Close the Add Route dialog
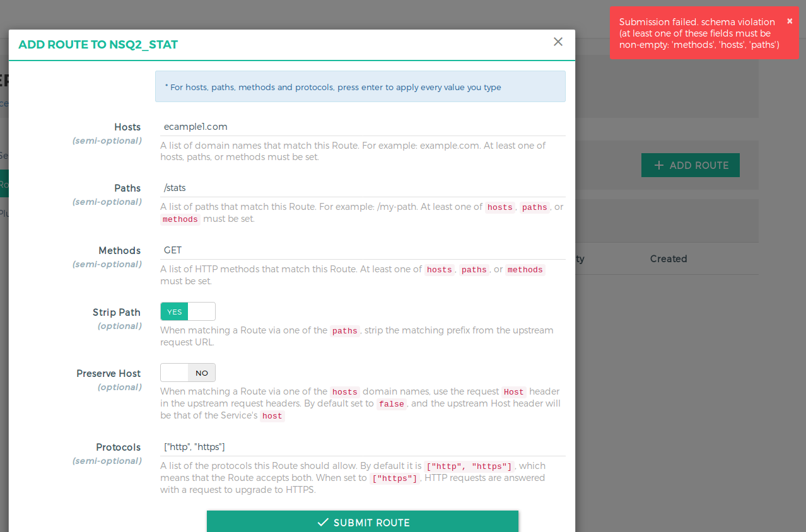 [x=558, y=42]
